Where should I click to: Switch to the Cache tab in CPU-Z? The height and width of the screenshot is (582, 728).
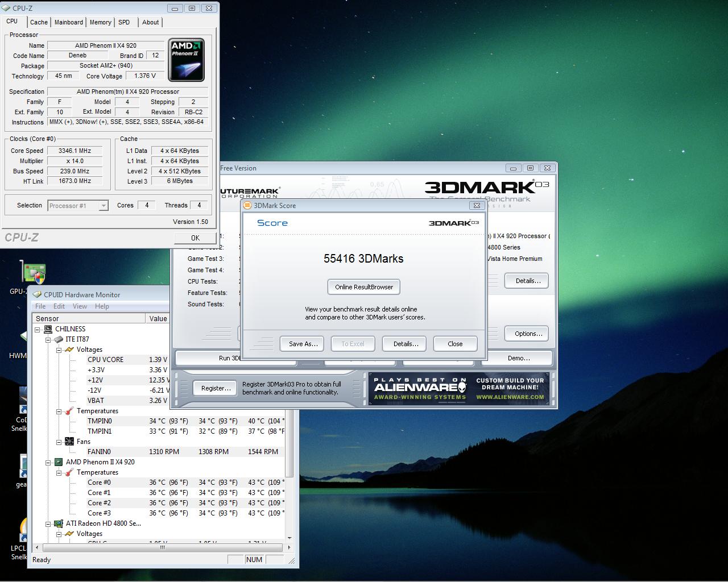tap(39, 22)
